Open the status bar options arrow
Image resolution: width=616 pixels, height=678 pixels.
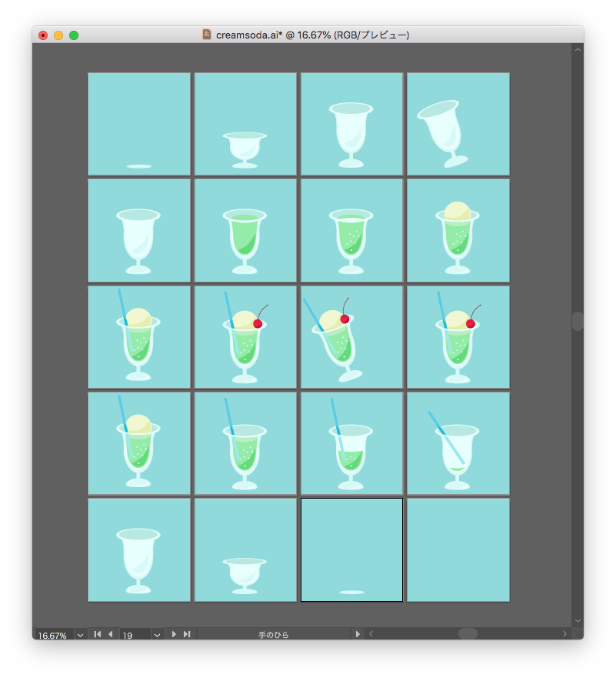coord(358,634)
